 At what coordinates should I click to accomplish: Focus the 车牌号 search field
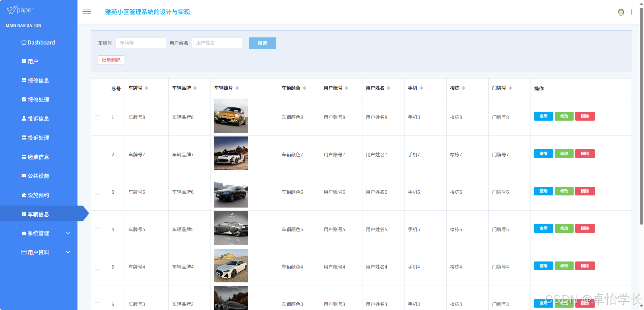point(141,43)
